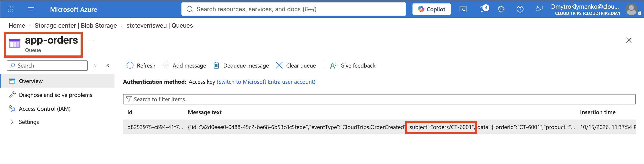
Task: Click the Search to filter items field
Action: pos(379,99)
